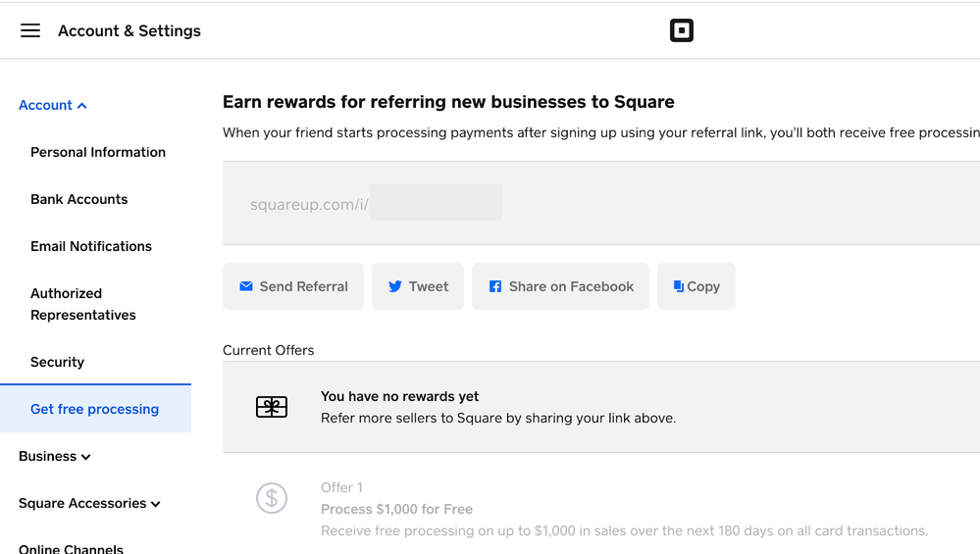Open Security settings
Image resolution: width=980 pixels, height=554 pixels.
pos(58,362)
